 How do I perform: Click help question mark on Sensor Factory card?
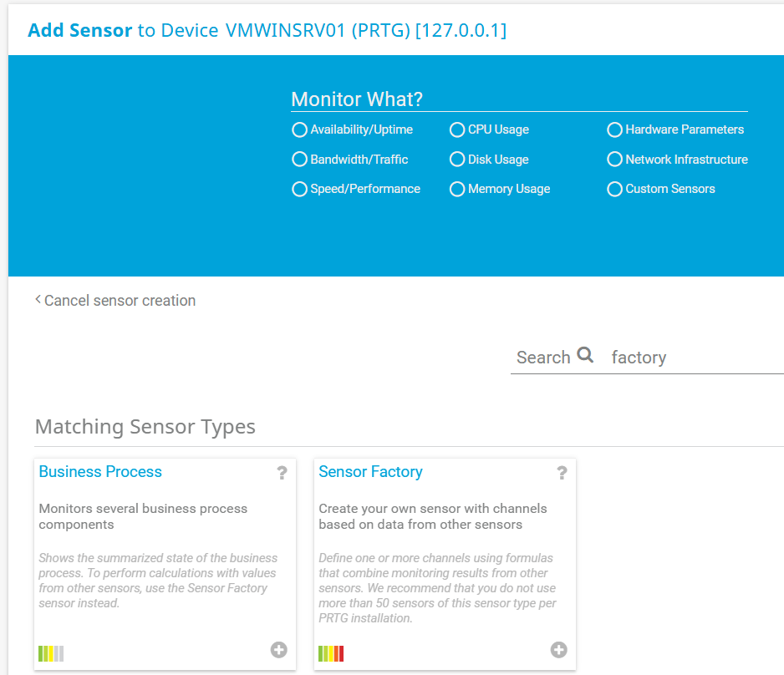562,474
